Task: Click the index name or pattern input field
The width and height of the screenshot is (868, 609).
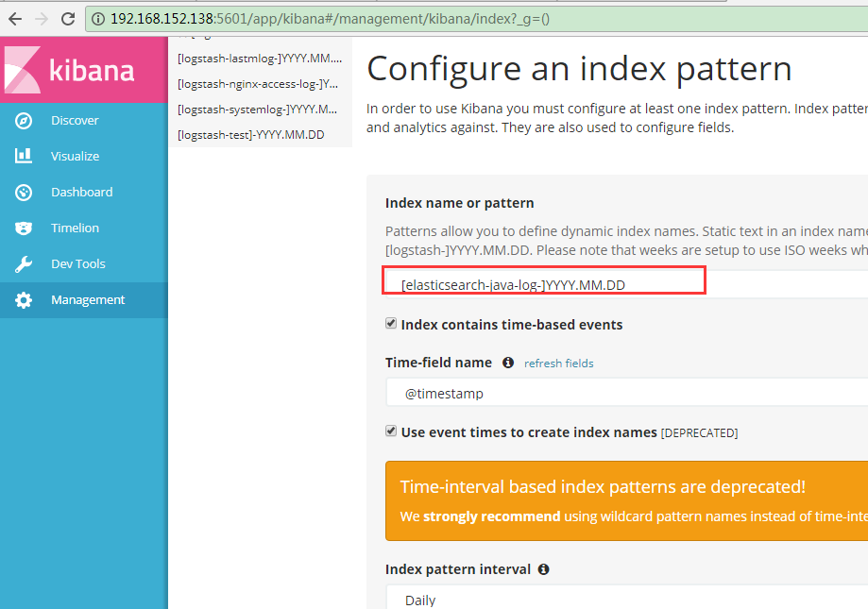Action: pyautogui.click(x=626, y=284)
